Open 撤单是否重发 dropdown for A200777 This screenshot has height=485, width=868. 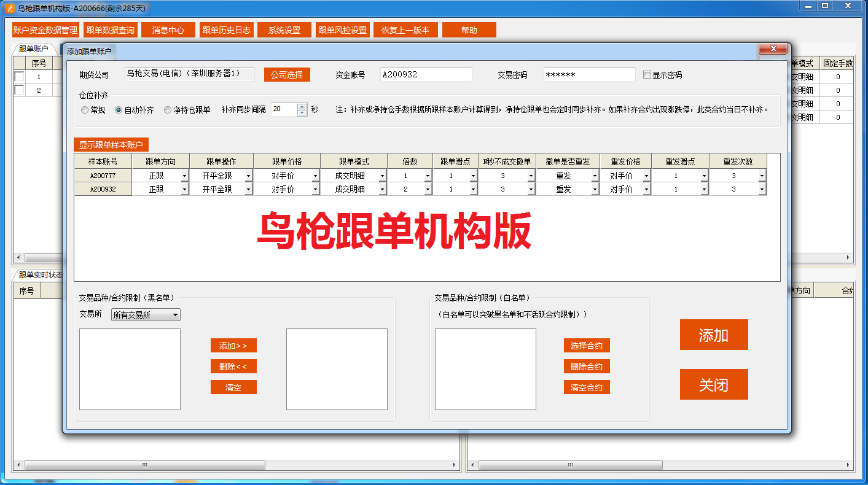(595, 176)
